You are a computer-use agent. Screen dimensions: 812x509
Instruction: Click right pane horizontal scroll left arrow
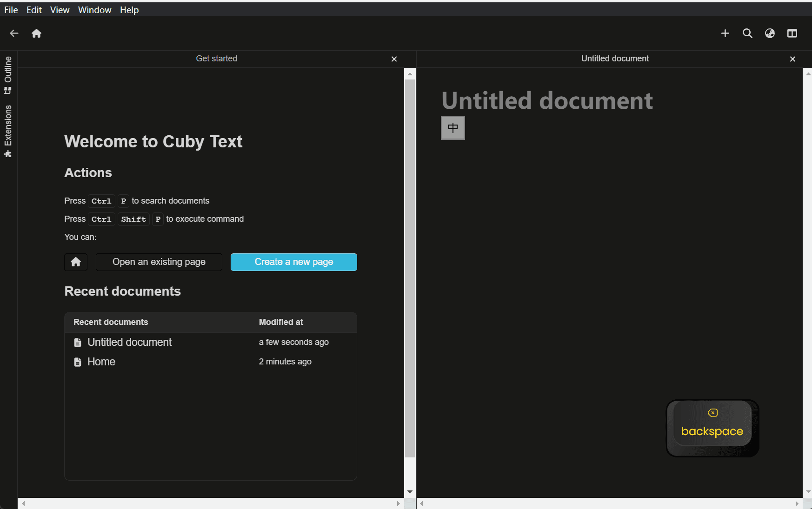click(x=421, y=503)
